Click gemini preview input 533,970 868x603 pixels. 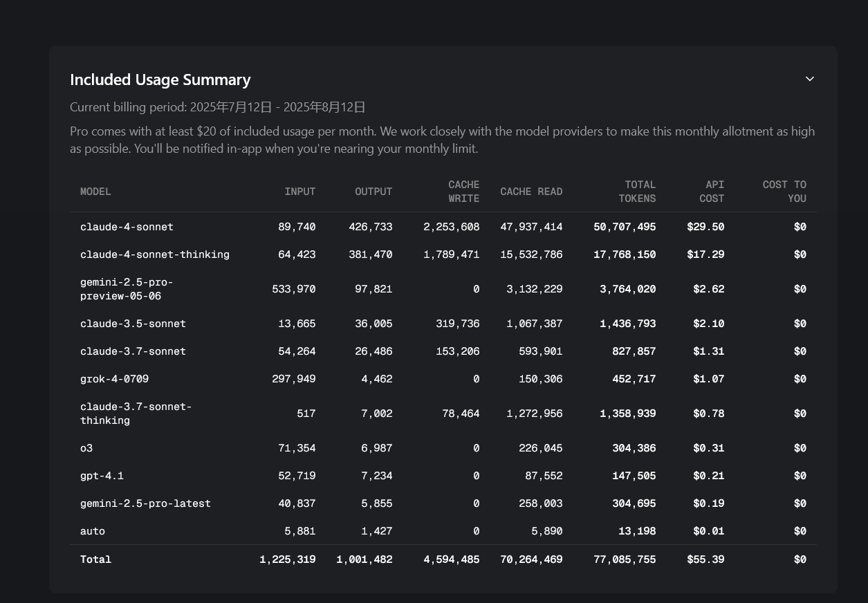(x=294, y=289)
